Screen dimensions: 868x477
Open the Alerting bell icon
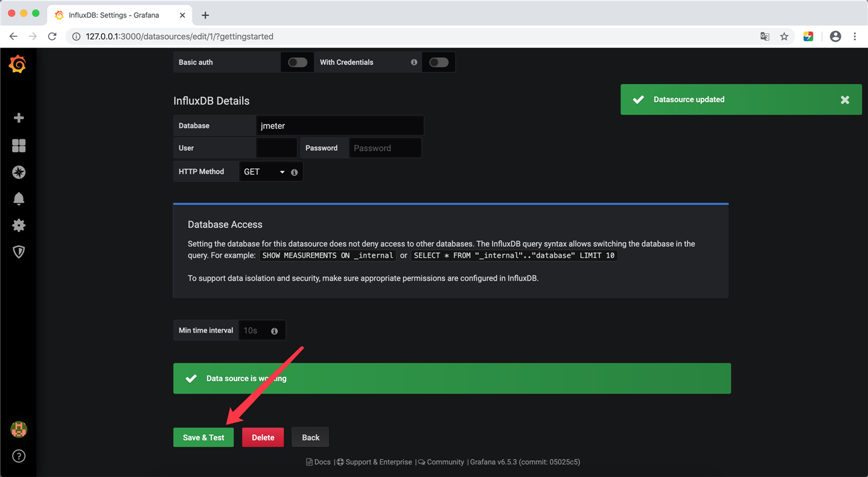click(19, 199)
